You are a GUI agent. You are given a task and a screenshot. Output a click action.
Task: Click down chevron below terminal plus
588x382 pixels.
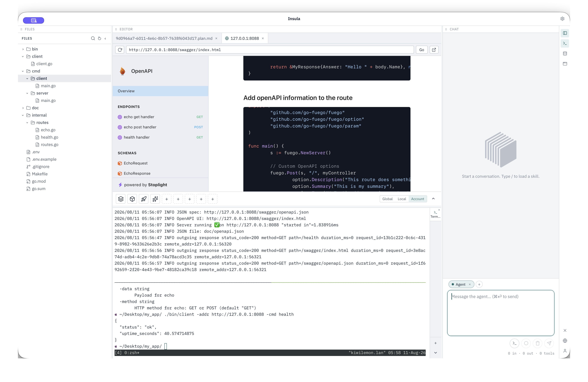(x=436, y=353)
